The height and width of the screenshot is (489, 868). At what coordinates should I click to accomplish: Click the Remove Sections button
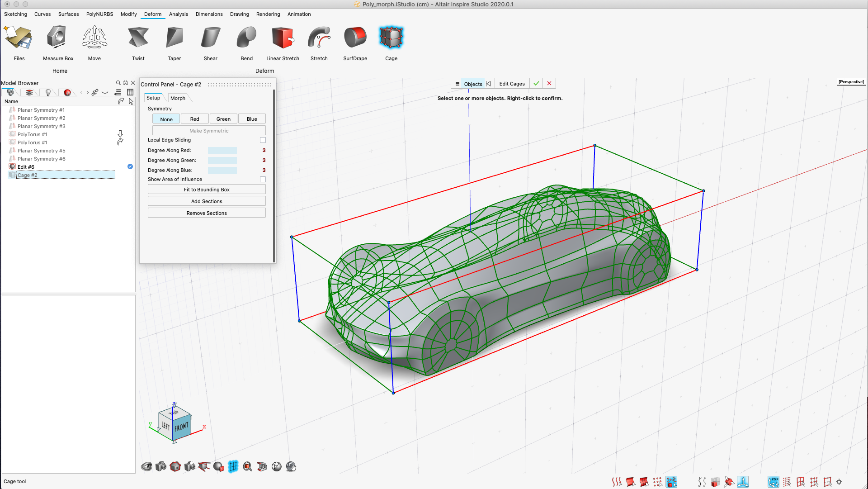click(207, 213)
